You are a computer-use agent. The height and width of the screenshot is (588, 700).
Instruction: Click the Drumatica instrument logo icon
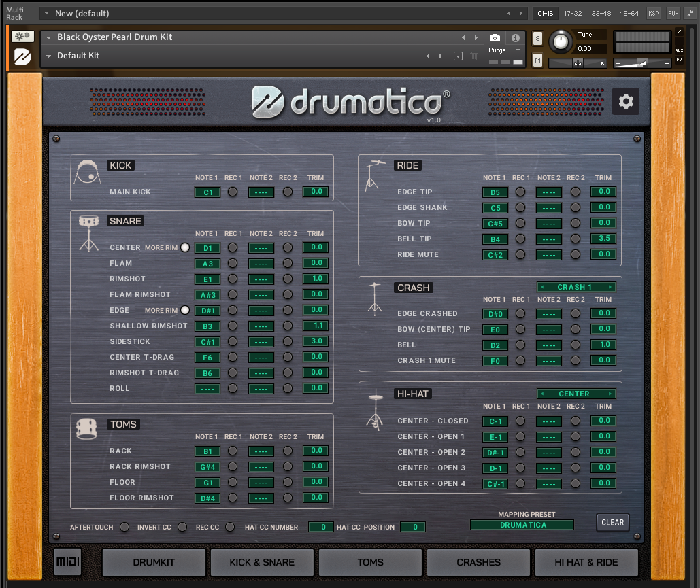coord(23,57)
